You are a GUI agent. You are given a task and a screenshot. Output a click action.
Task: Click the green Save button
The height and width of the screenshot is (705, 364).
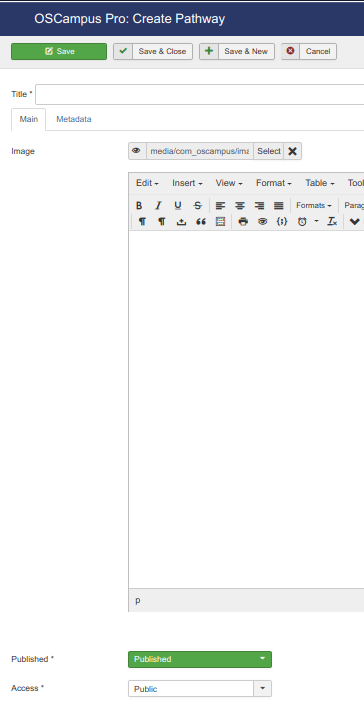coord(59,51)
